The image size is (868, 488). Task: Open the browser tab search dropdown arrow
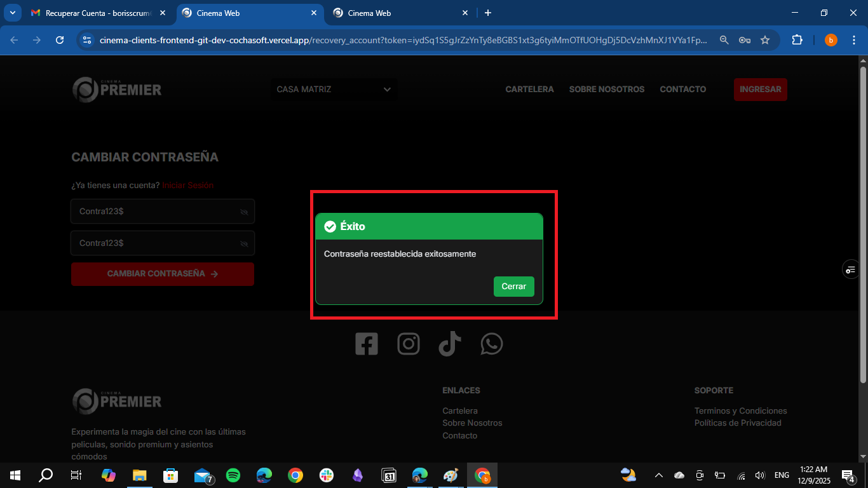point(12,12)
